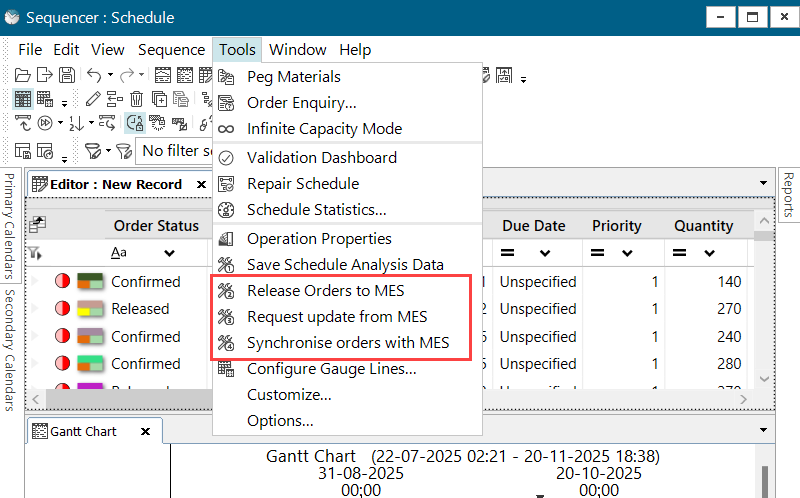800x498 pixels.
Task: Click the funnel filter icon beside filter box
Action: (92, 151)
